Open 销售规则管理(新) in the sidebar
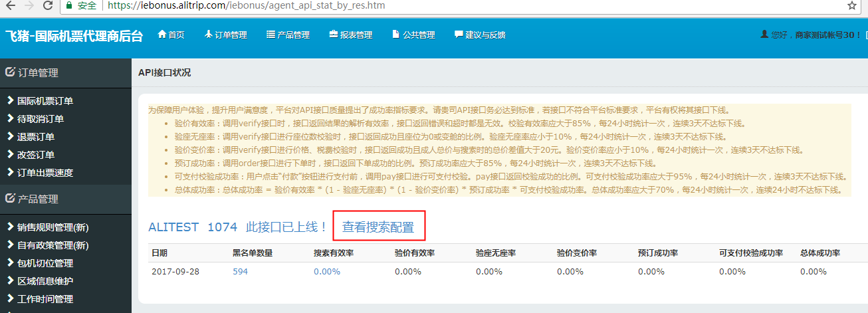The height and width of the screenshot is (313, 868). (x=53, y=227)
